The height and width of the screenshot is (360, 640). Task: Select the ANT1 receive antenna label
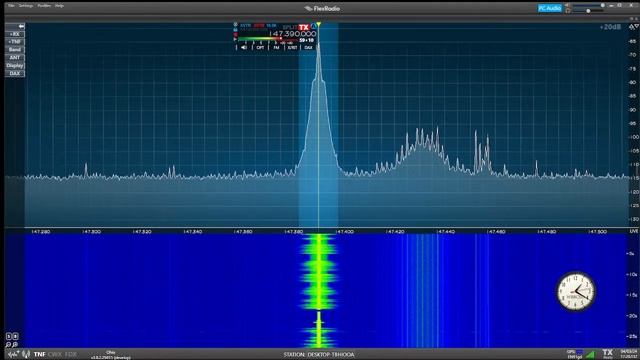[245, 26]
